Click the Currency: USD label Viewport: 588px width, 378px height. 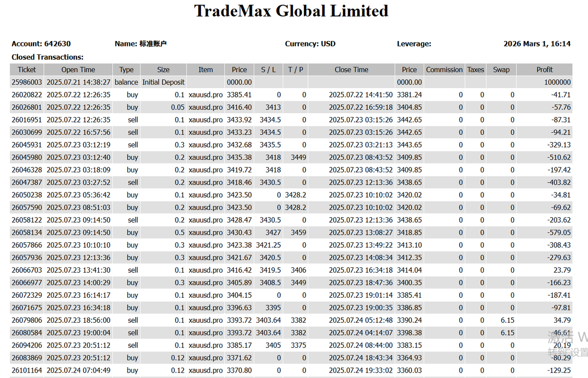(x=310, y=44)
